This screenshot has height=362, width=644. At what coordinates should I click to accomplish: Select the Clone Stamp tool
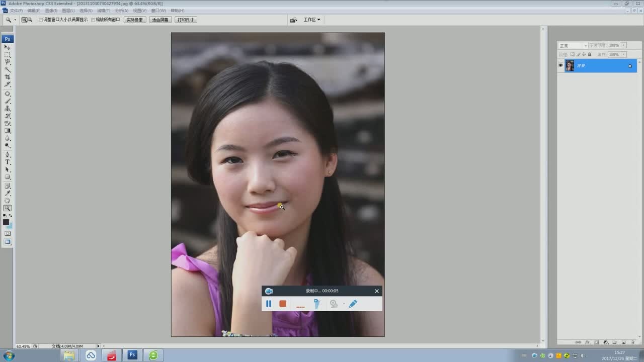click(x=8, y=109)
